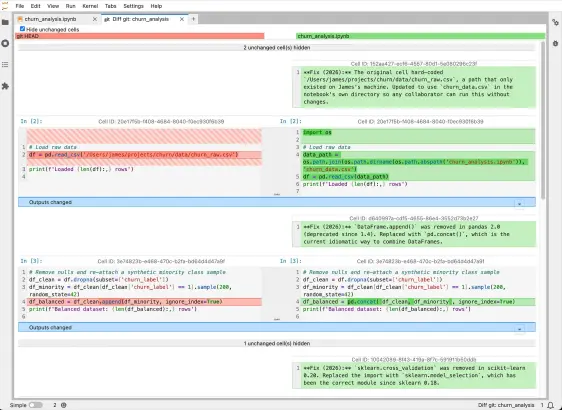Close the Diff git: churn_analysis tab
This screenshot has width=562, height=410.
point(182,19)
